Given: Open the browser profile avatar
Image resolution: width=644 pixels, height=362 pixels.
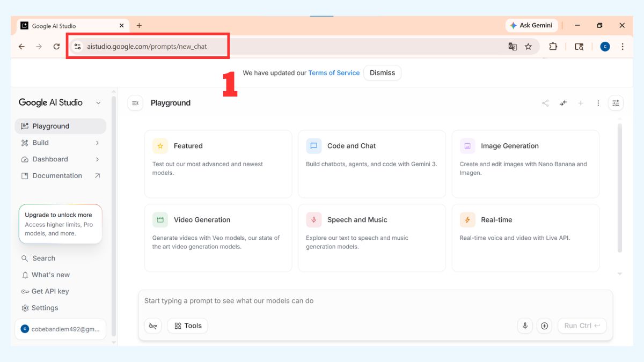Looking at the screenshot, I should (605, 47).
